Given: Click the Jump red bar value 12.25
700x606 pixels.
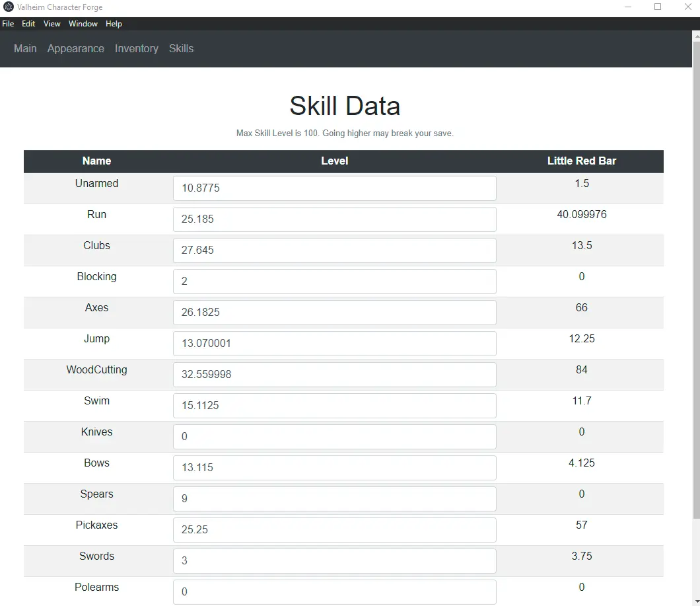Looking at the screenshot, I should pyautogui.click(x=582, y=339).
